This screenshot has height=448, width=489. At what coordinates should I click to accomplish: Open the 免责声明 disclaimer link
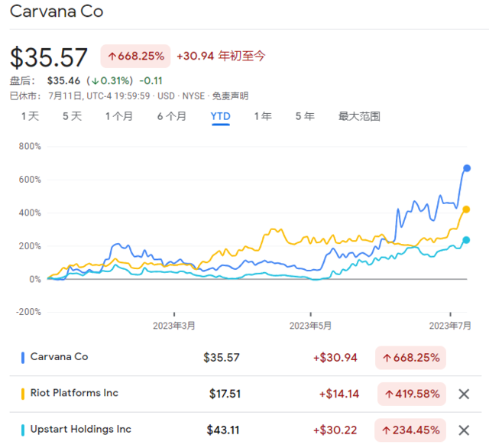point(230,96)
